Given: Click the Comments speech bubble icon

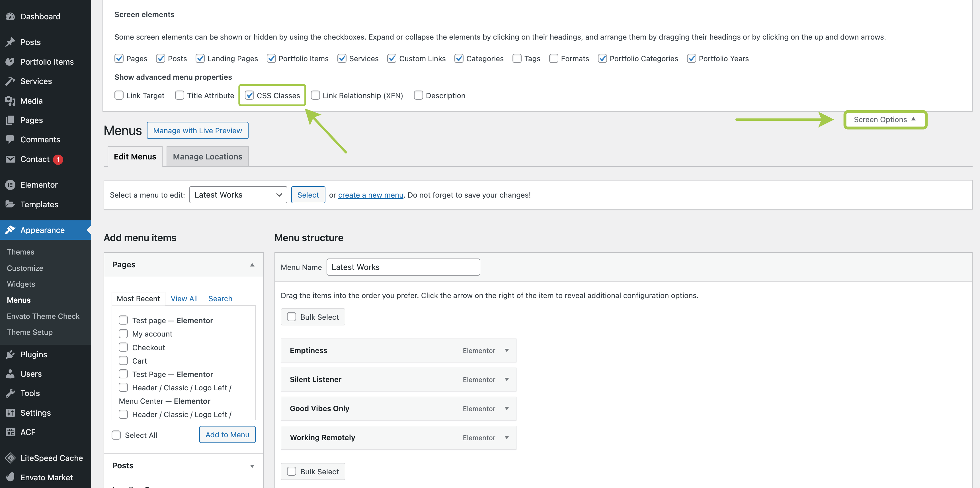Looking at the screenshot, I should (x=10, y=139).
